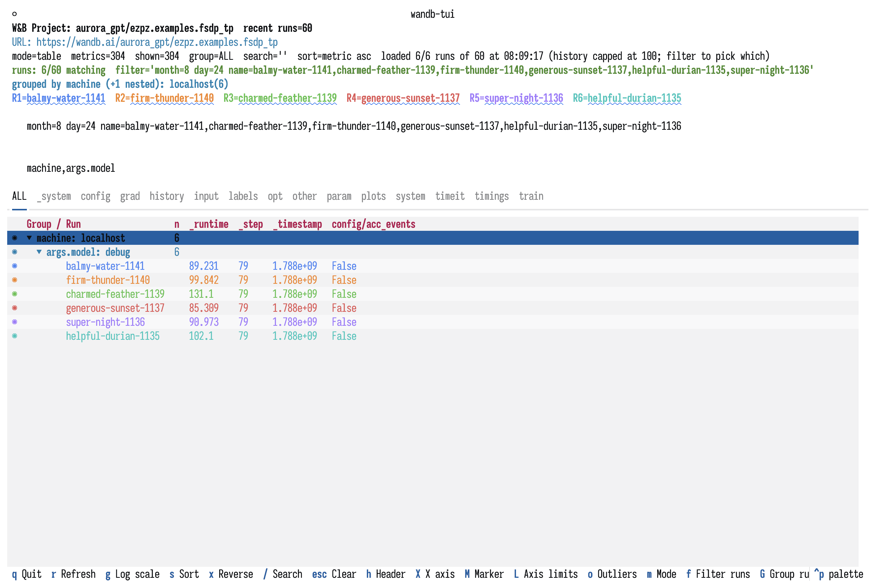Select the generous-sunset-1137 run row
This screenshot has width=876, height=588.
click(x=433, y=308)
